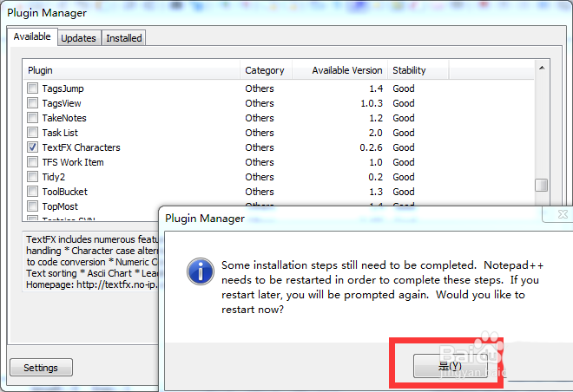Viewport: 573px width, 392px height.
Task: Sort by Stability column header
Action: click(x=418, y=70)
